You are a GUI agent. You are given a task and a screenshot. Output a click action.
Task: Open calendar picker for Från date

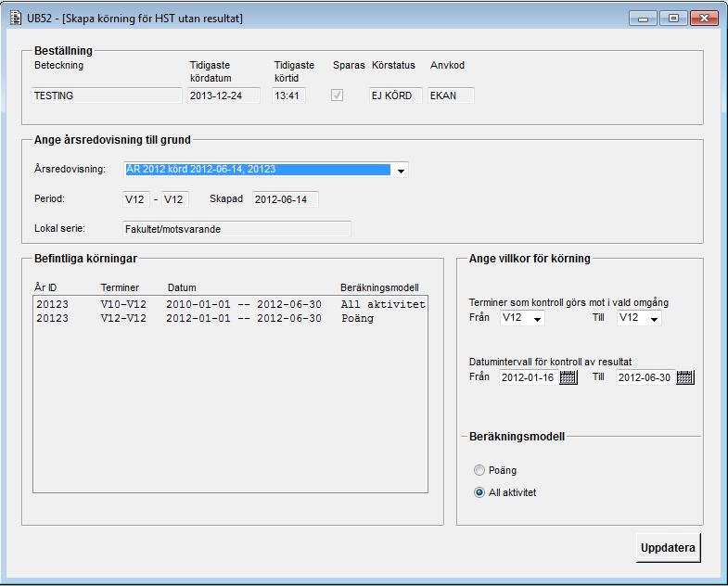(568, 377)
